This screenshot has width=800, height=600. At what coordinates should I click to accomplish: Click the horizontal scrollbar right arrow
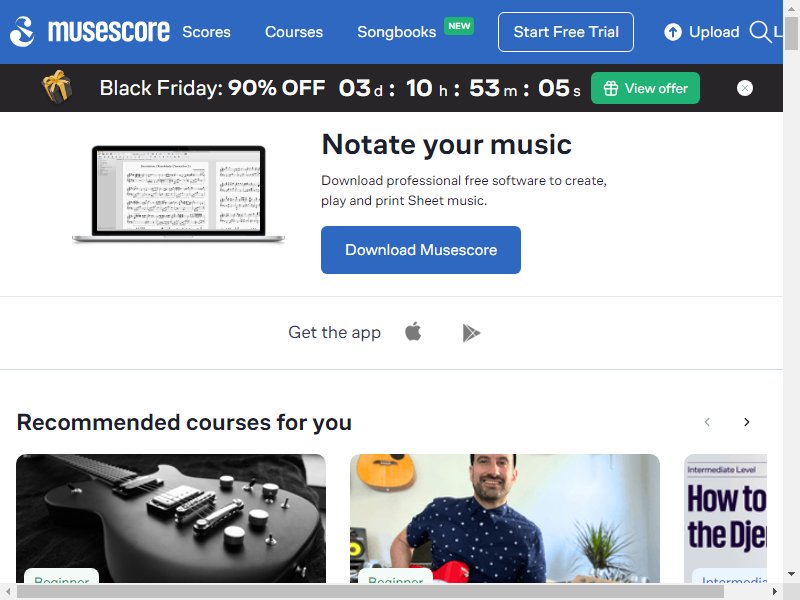click(774, 592)
